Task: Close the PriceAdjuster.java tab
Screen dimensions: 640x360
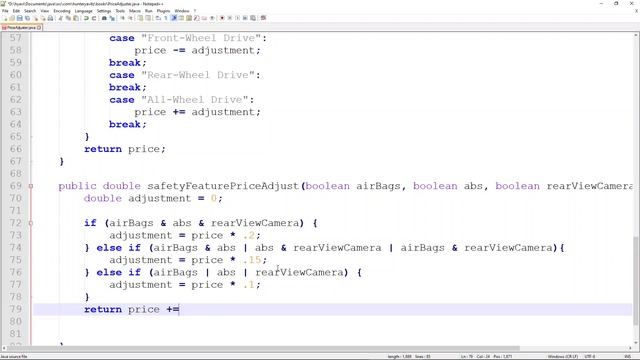Action: point(39,27)
